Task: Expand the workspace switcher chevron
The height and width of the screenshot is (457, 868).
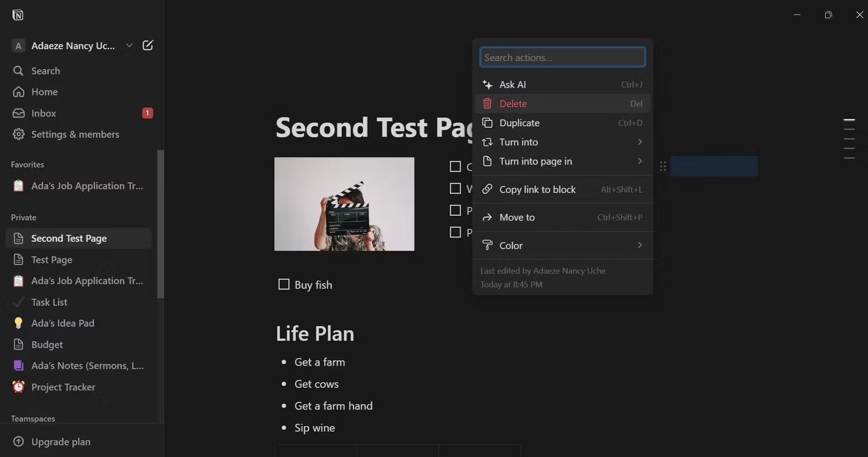Action: 130,45
